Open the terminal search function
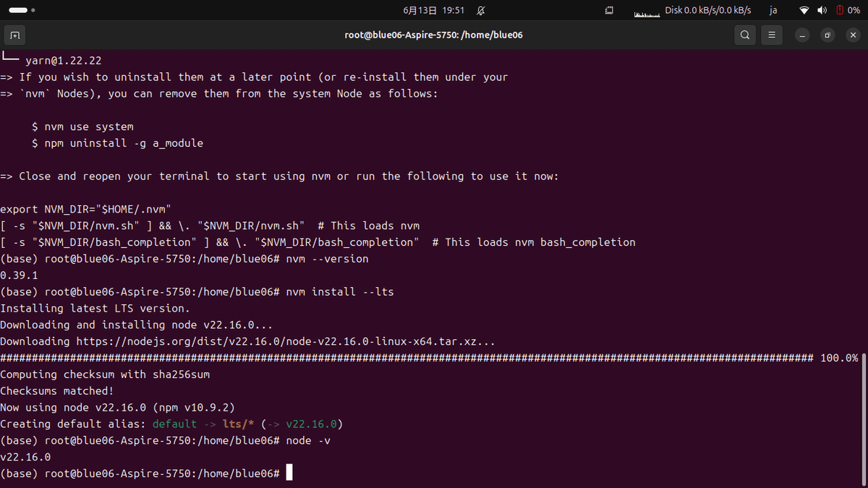868x488 pixels. [744, 35]
